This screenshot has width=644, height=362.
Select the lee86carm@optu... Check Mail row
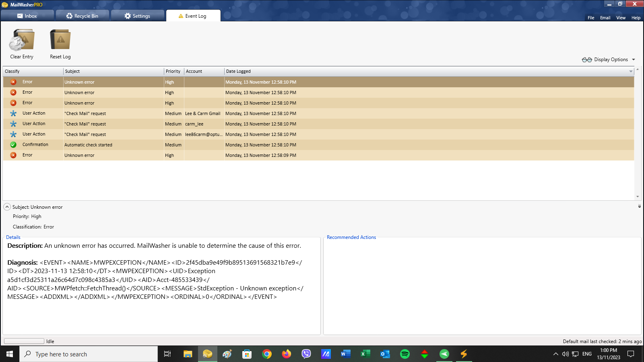tap(318, 134)
